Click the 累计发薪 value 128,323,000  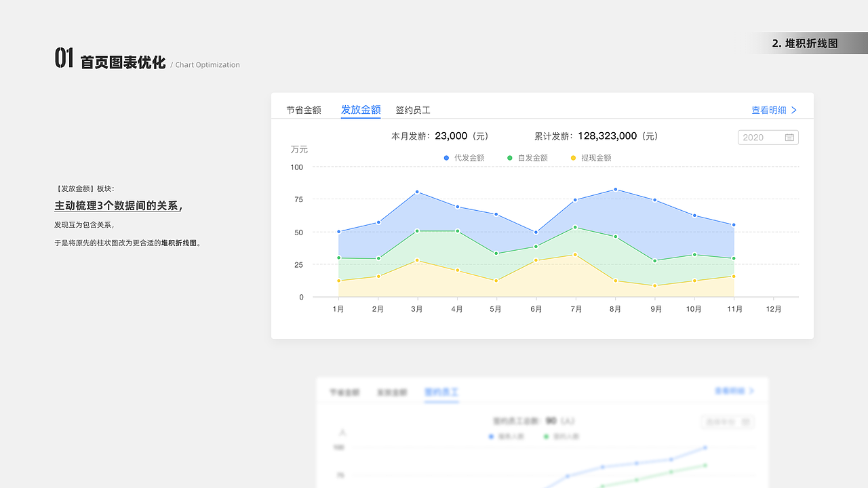click(x=608, y=136)
